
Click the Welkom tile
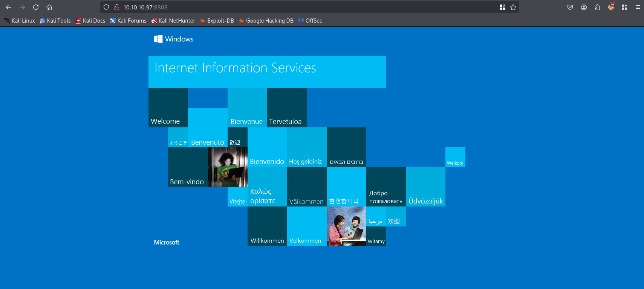(455, 157)
